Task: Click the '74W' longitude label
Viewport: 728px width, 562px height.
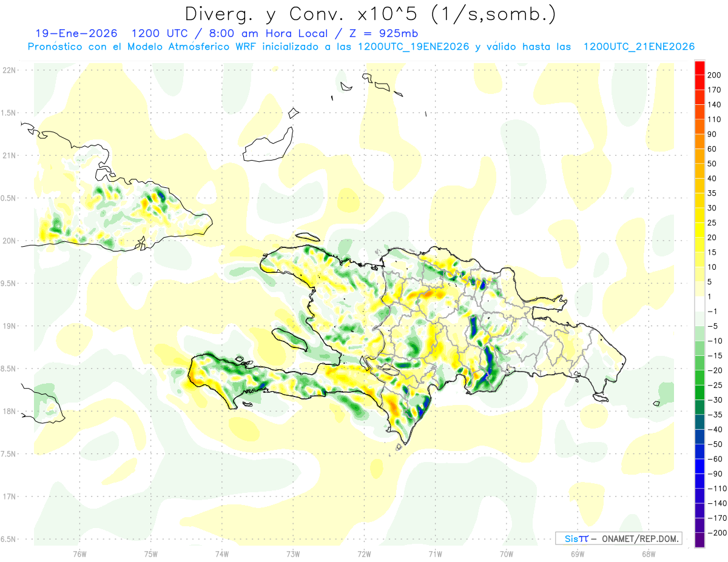Action: point(222,554)
